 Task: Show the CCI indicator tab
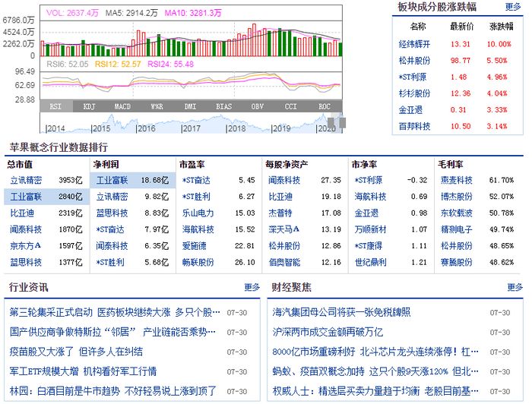(291, 106)
